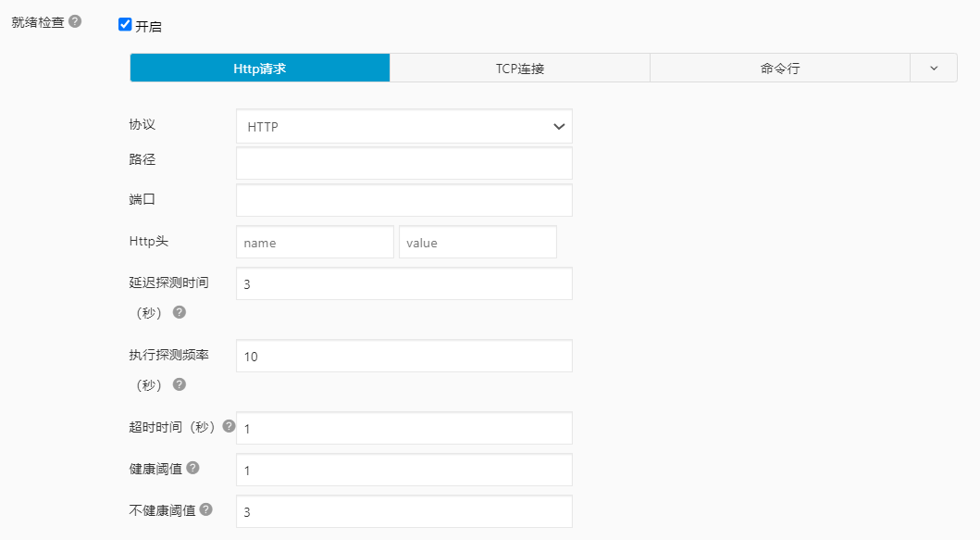Show help for 延迟探测时间（秒）

(180, 312)
